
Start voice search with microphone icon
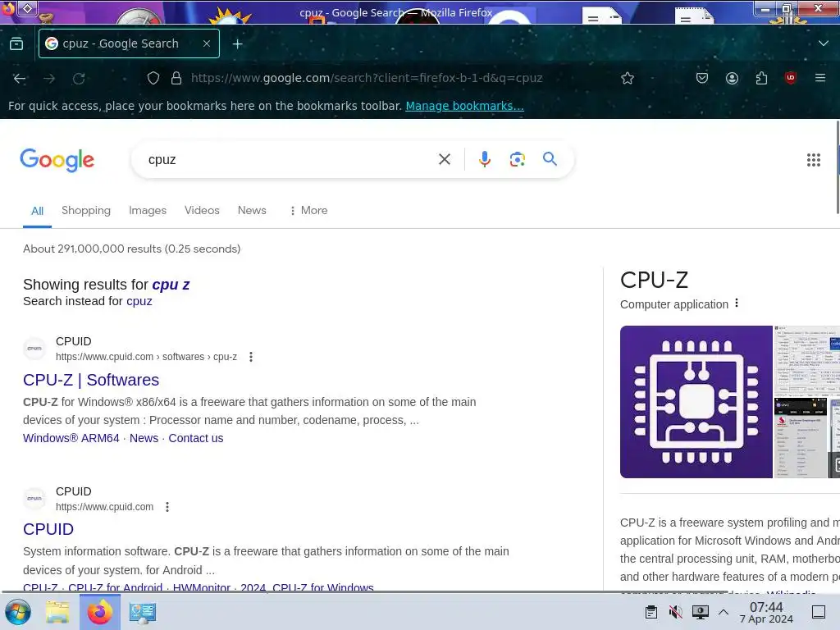[484, 159]
